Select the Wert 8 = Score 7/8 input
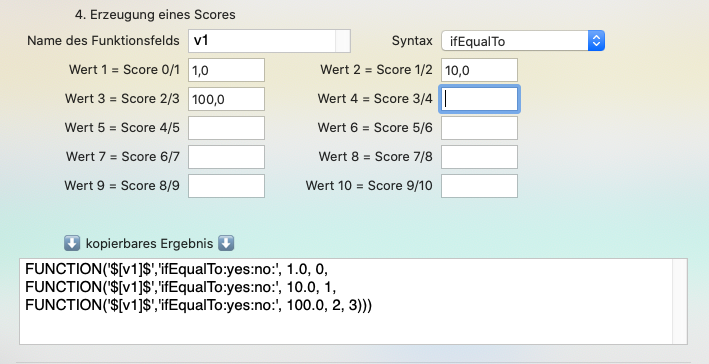Viewport: 709px width, 364px height. click(479, 157)
